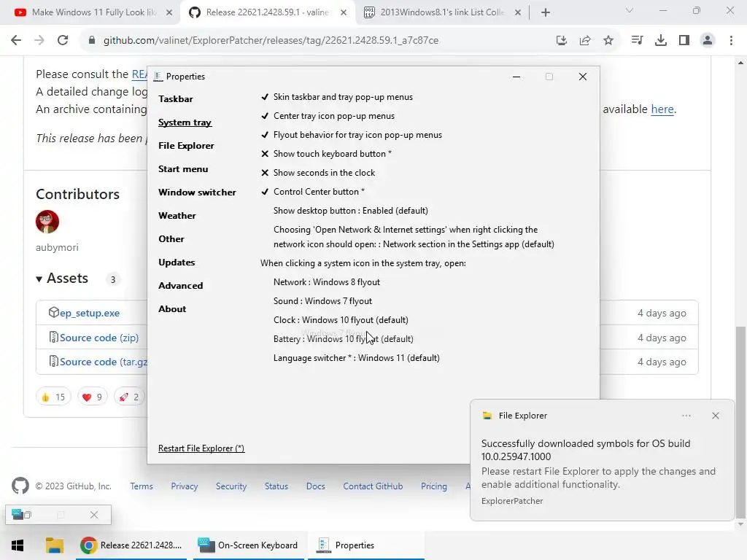
Task: Open GitHub logo in footer
Action: [20, 486]
